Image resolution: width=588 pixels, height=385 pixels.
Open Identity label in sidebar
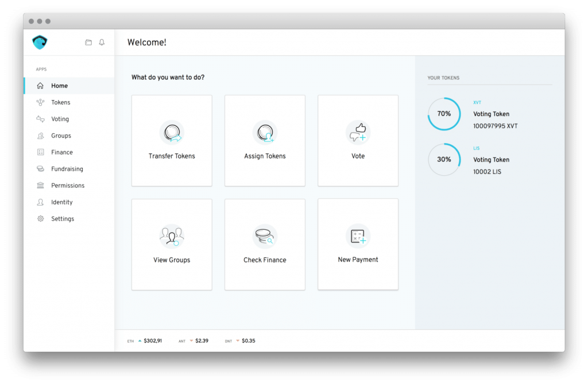(62, 202)
